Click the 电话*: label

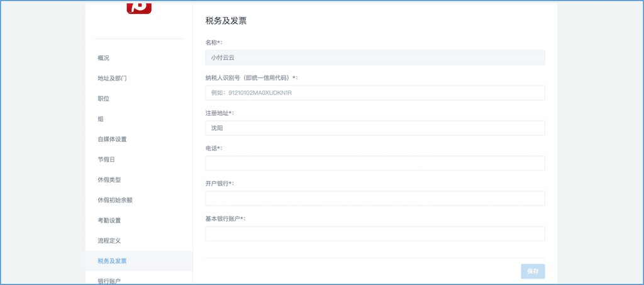tap(214, 148)
